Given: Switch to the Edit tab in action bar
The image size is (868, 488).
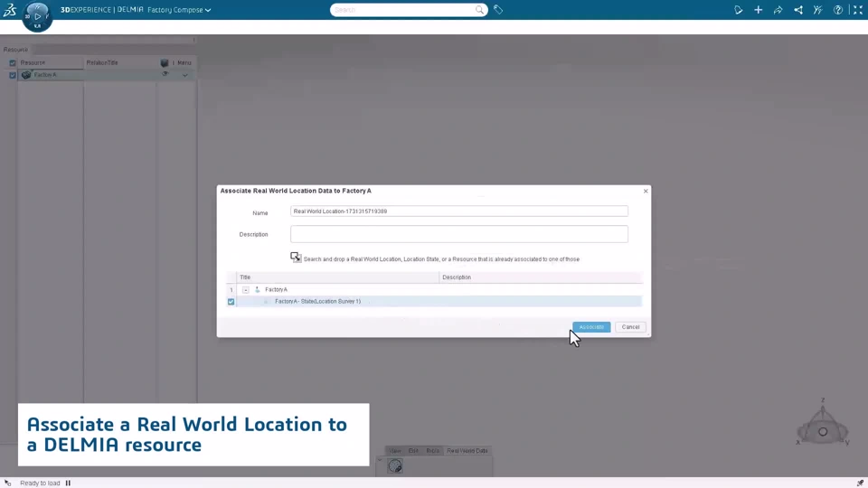Looking at the screenshot, I should click(x=413, y=451).
